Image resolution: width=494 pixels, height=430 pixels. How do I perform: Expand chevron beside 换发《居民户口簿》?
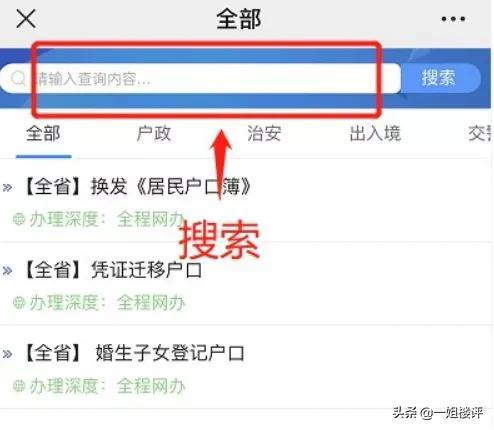coord(7,187)
